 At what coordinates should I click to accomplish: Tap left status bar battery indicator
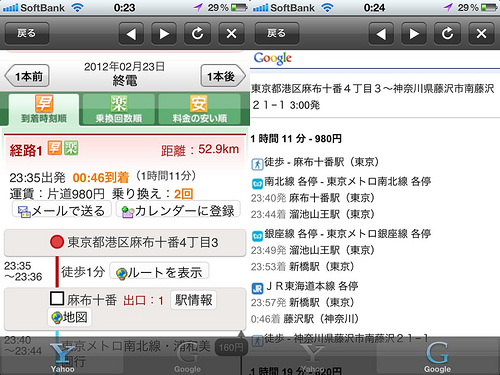239,7
